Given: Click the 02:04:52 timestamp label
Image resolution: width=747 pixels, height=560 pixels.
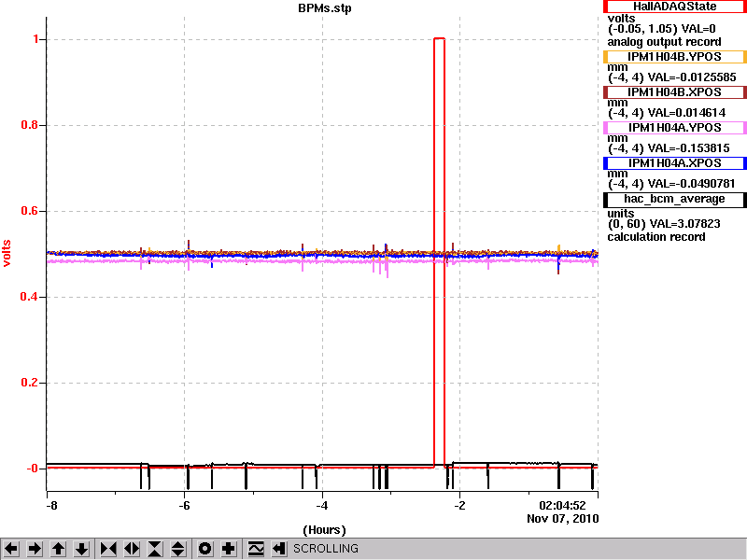Looking at the screenshot, I should (x=562, y=506).
